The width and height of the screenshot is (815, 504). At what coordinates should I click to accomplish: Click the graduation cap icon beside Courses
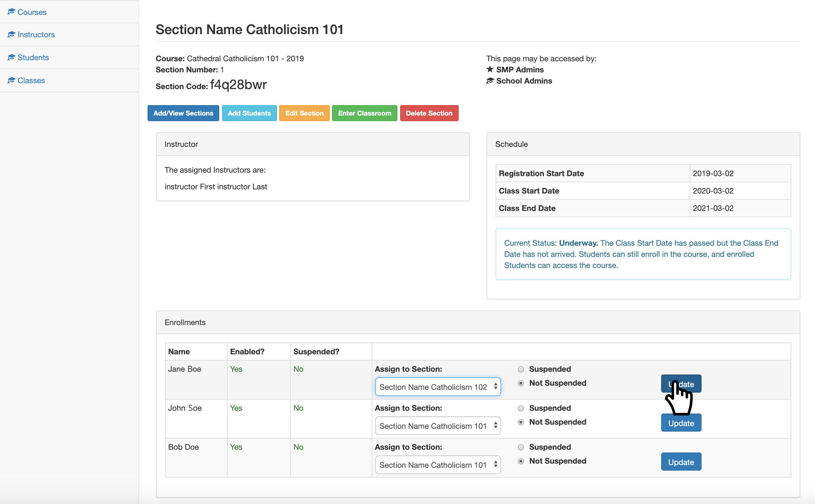tap(11, 12)
